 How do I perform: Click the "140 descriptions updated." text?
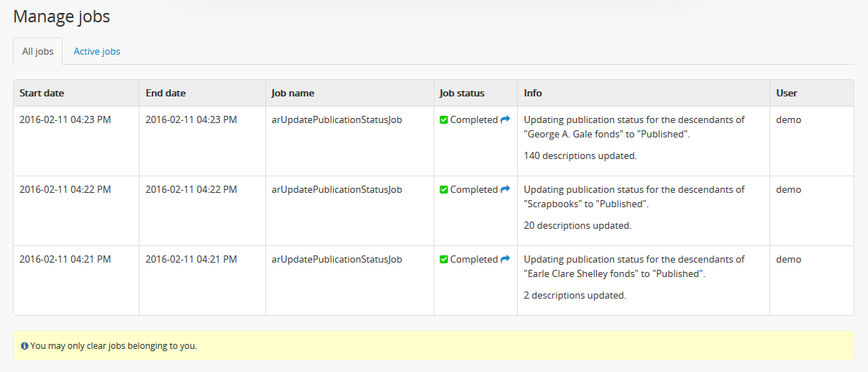point(580,155)
